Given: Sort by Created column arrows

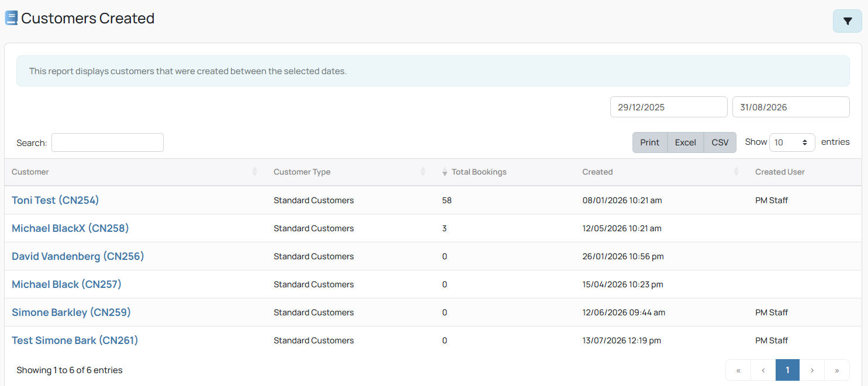Looking at the screenshot, I should [736, 172].
